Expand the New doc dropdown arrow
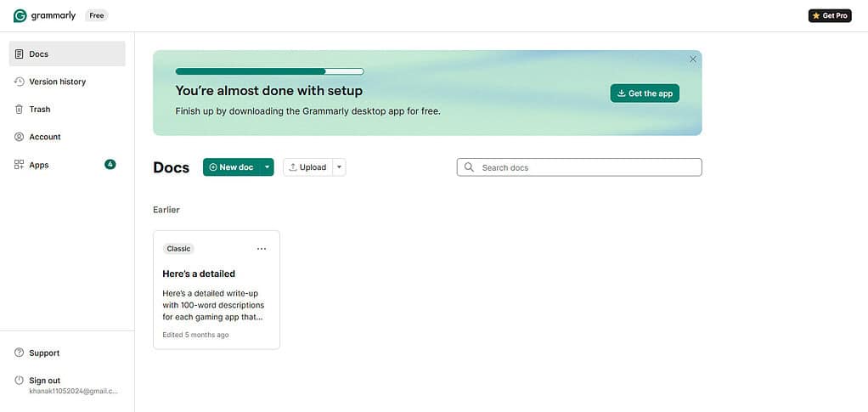The width and height of the screenshot is (868, 412). click(x=268, y=167)
